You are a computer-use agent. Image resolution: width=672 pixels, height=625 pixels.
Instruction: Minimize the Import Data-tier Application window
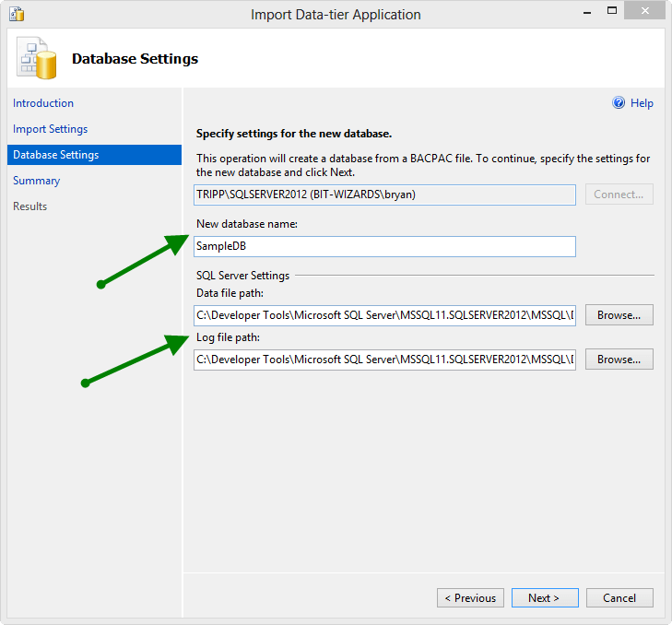(587, 12)
